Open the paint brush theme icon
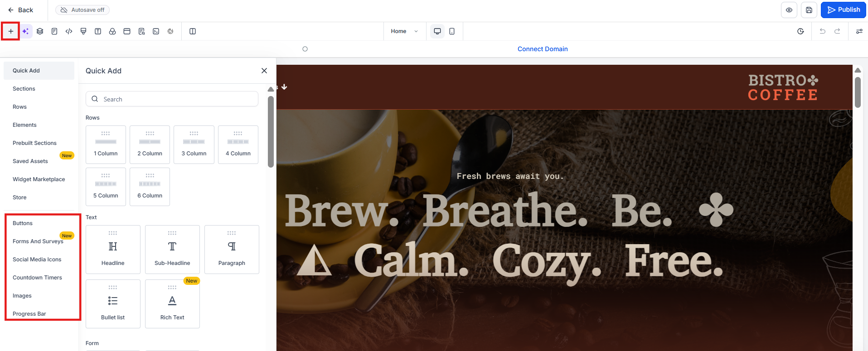 tap(83, 31)
